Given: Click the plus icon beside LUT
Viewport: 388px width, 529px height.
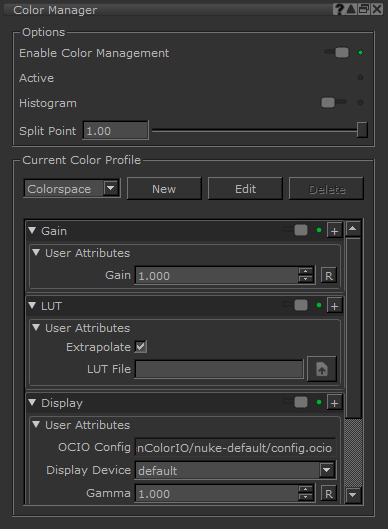Looking at the screenshot, I should [334, 306].
